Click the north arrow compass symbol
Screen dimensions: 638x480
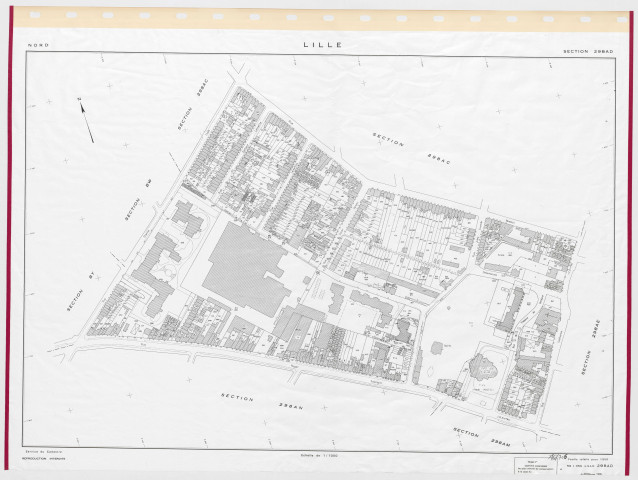click(87, 121)
